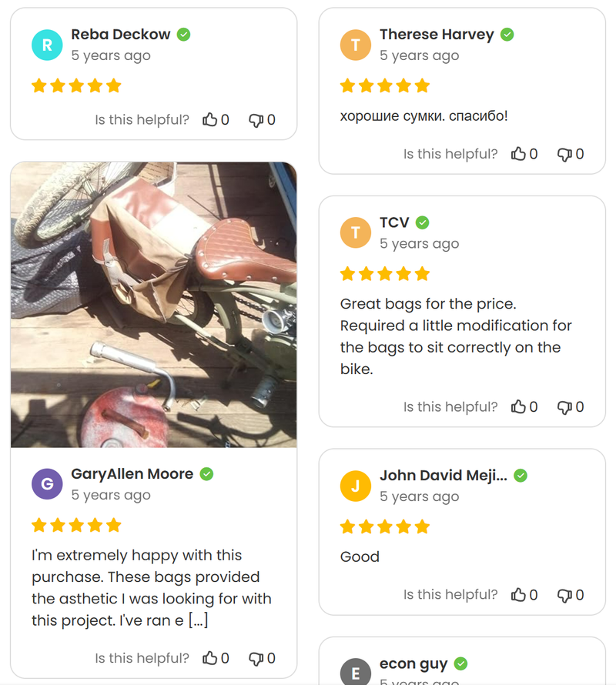This screenshot has width=616, height=685.
Task: Click Therese Harvey's orange T avatar
Action: tap(356, 45)
